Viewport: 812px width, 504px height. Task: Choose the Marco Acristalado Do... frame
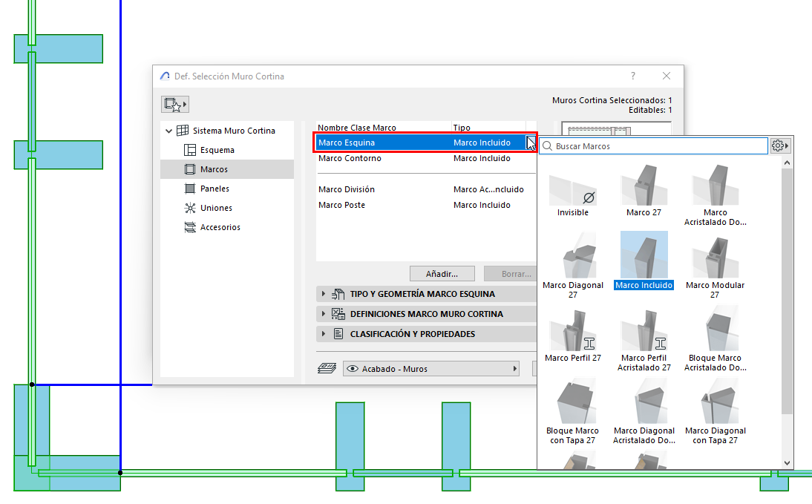coord(716,196)
